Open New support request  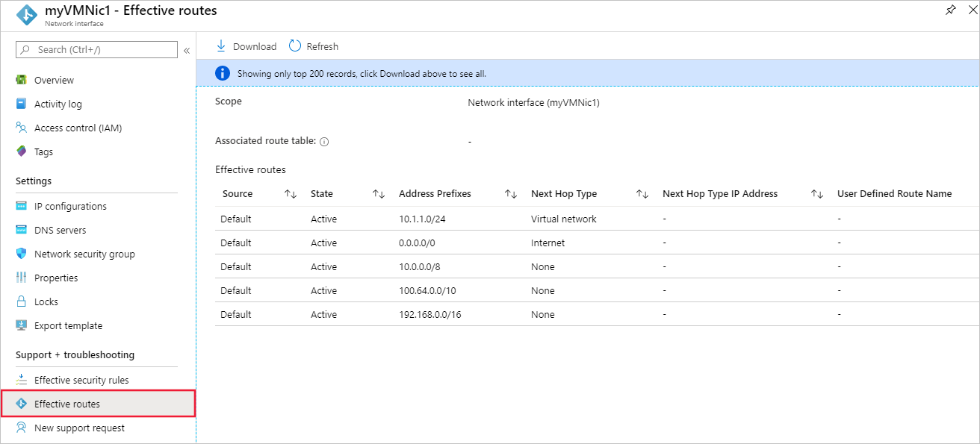click(79, 428)
